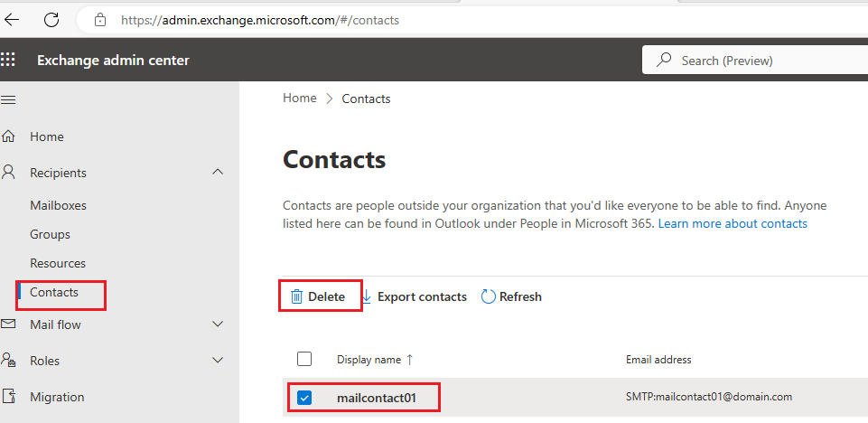Open Mailboxes under Recipients
The height and width of the screenshot is (423, 868).
pos(58,205)
